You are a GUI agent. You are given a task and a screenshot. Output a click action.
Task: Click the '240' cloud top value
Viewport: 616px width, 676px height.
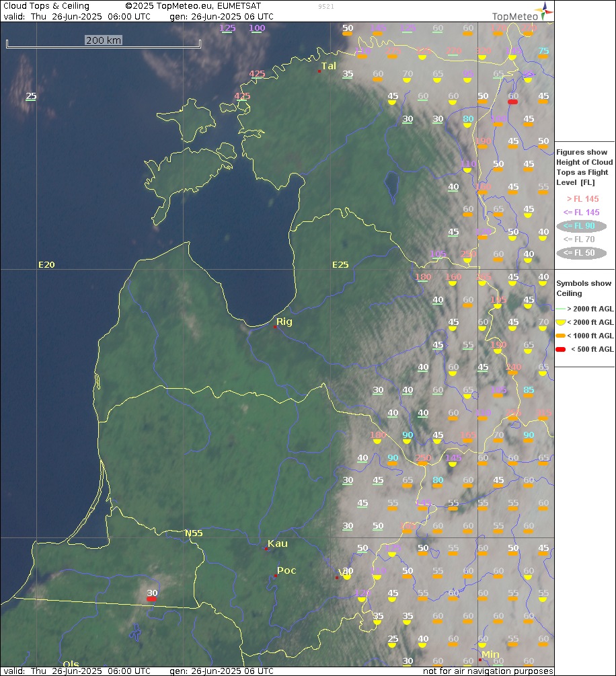513,367
